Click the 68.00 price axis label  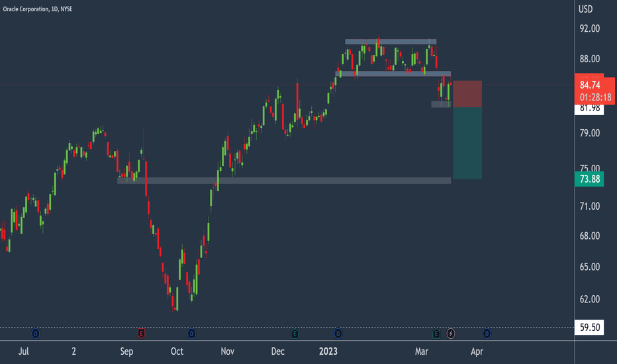click(x=590, y=236)
